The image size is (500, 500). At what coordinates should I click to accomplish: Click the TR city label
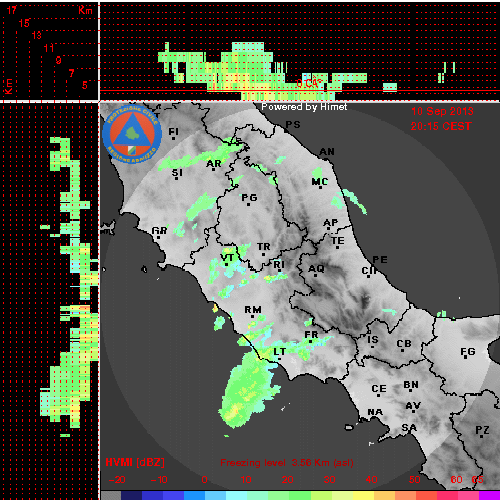click(x=264, y=247)
